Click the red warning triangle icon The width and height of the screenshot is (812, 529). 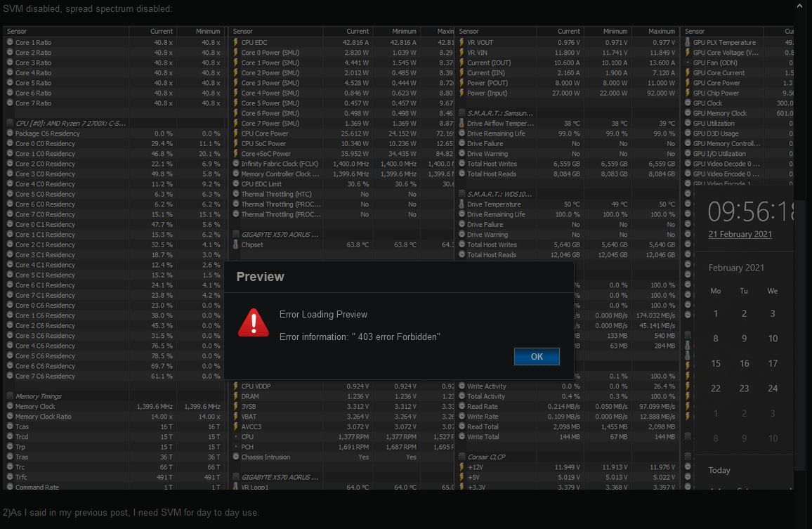point(254,322)
